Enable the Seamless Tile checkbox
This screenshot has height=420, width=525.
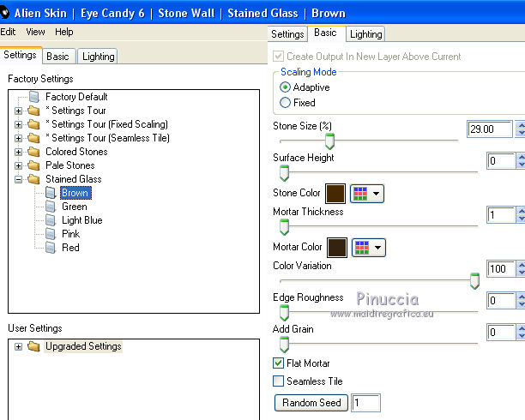pos(278,381)
